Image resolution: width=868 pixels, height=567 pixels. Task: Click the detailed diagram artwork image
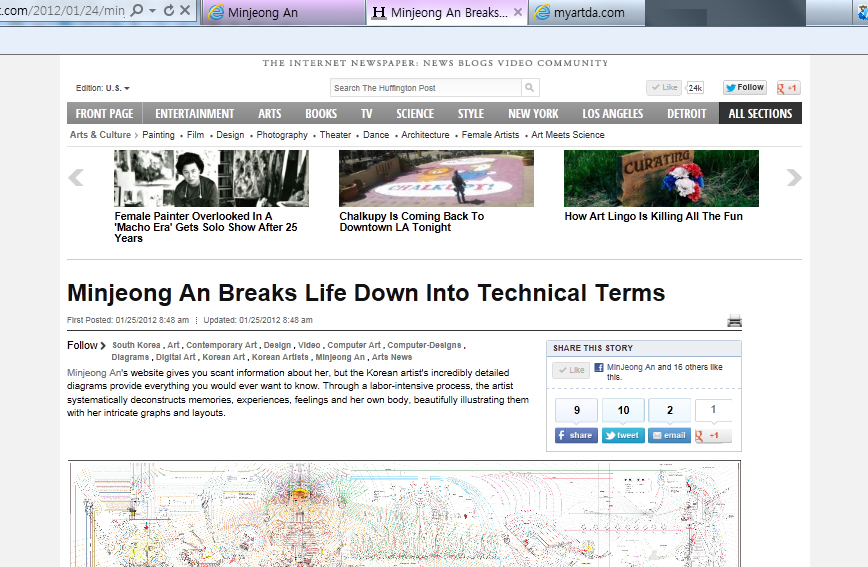click(405, 514)
